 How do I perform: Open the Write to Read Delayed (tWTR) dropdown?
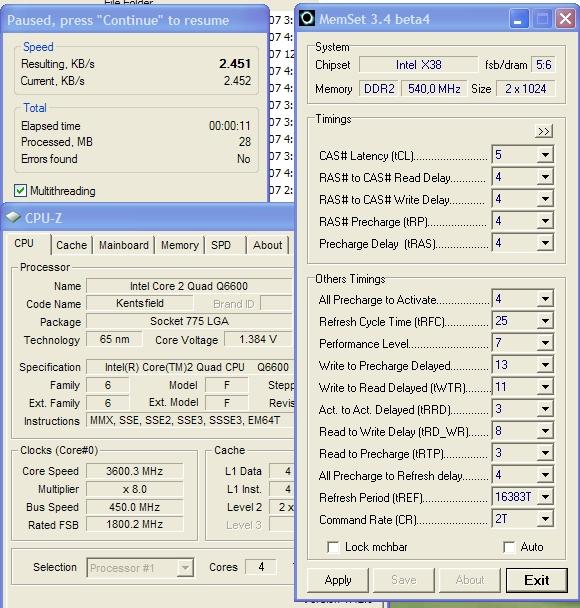click(x=545, y=387)
